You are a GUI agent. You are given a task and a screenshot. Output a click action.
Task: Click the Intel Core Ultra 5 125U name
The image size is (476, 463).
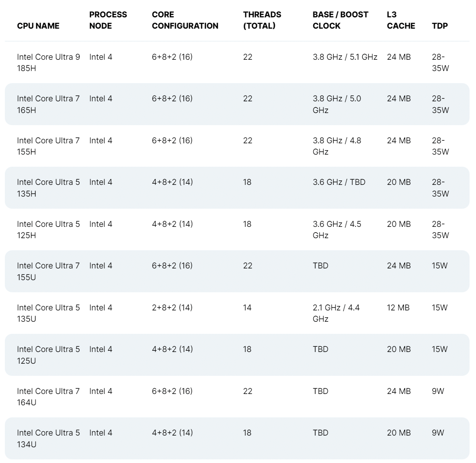pos(48,355)
